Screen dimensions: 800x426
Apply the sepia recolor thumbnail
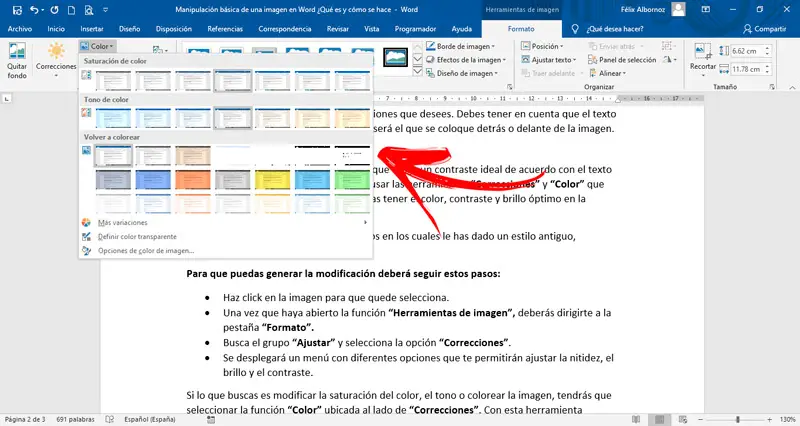coord(193,156)
